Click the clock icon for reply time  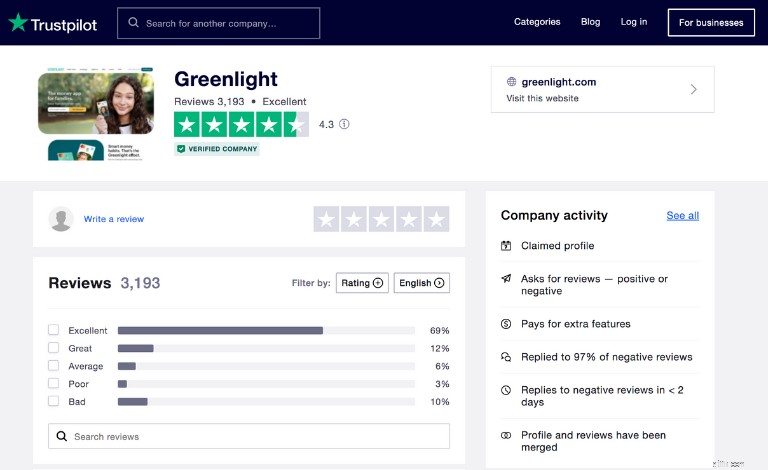(506, 390)
